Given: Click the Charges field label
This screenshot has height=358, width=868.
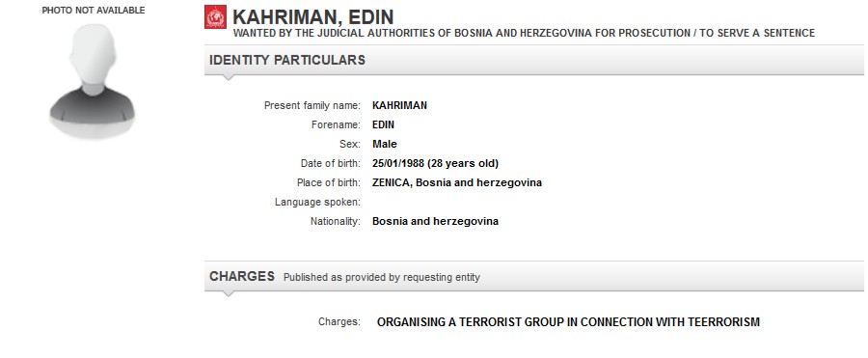Looking at the screenshot, I should pos(339,321).
